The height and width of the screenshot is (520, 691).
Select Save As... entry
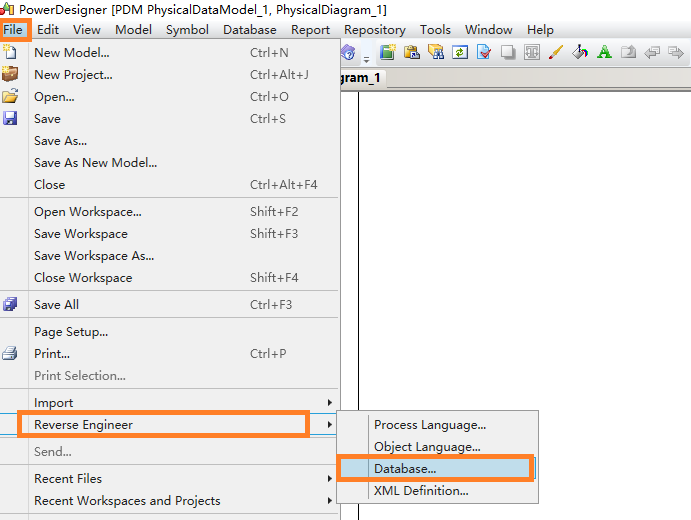tap(169, 141)
